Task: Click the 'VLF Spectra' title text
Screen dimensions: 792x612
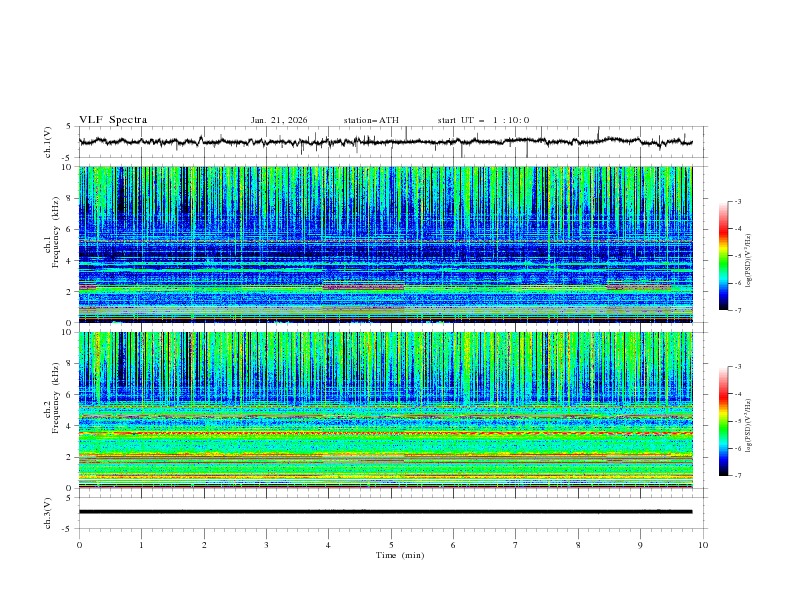Action: point(113,120)
